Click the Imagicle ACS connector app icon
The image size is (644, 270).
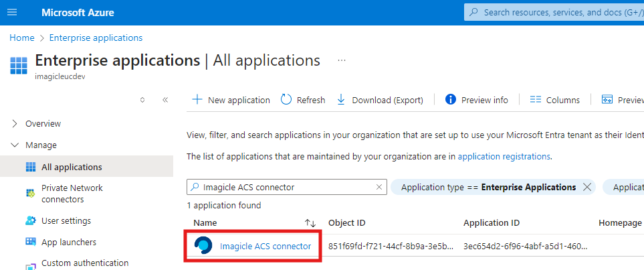pyautogui.click(x=203, y=246)
